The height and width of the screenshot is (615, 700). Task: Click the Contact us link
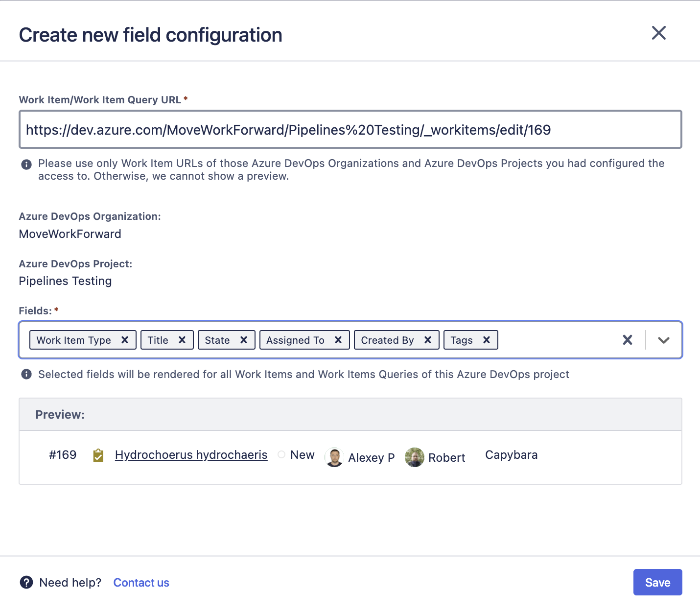[141, 583]
